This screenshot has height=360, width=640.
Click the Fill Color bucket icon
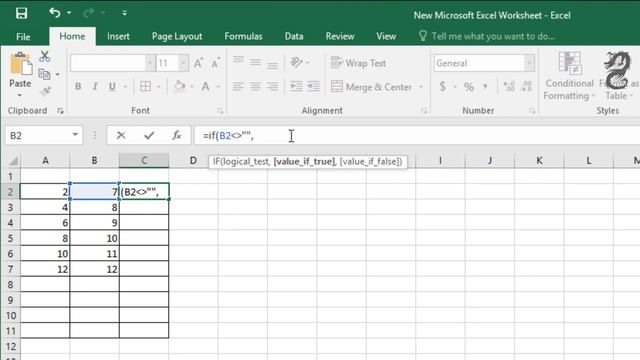pos(179,86)
